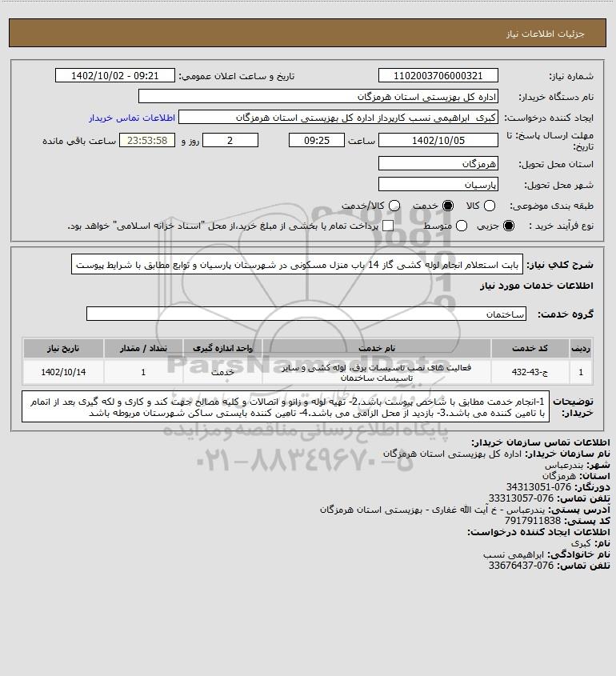Click the تاریخ نیاز column header

pos(63,348)
